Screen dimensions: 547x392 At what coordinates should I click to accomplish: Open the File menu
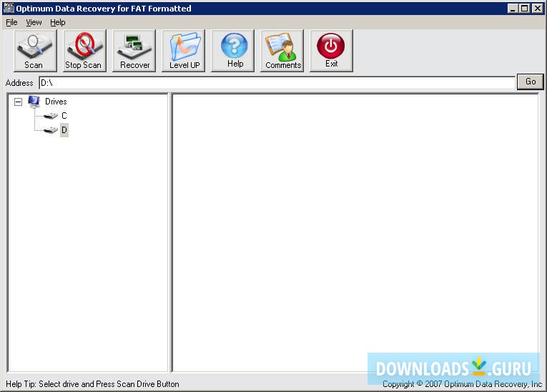[11, 22]
